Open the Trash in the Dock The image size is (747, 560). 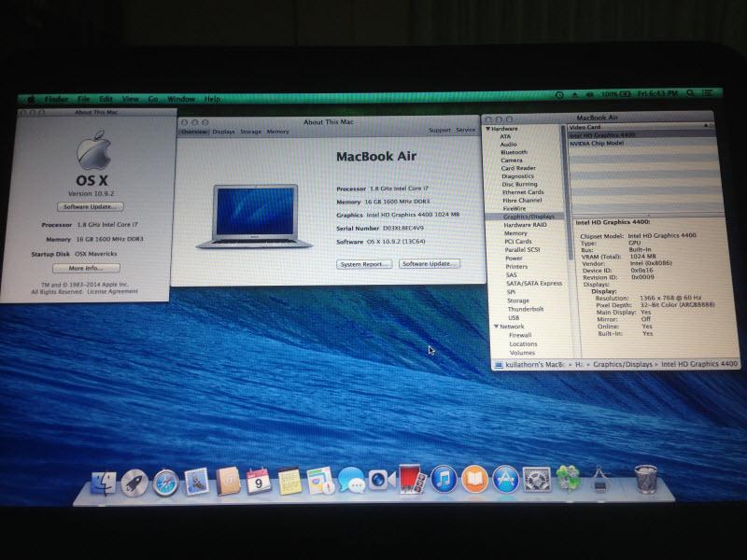tap(644, 480)
